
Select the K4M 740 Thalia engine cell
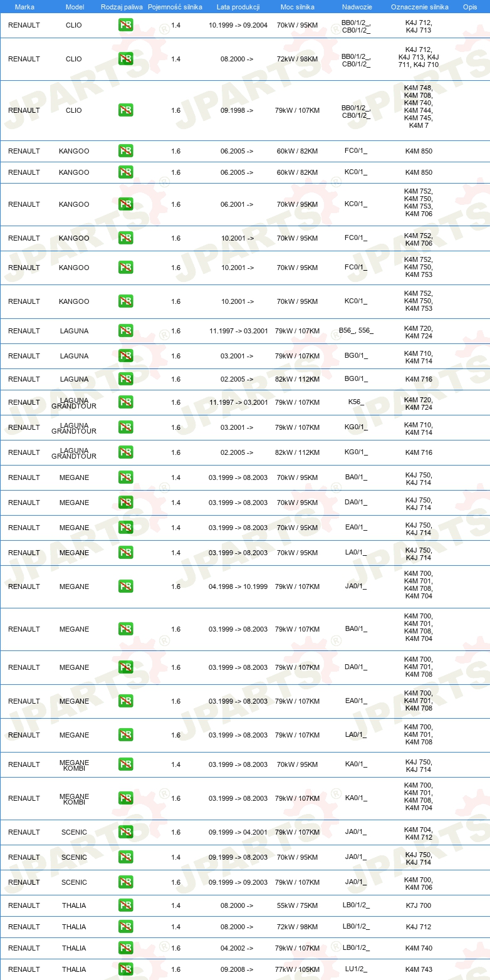tap(419, 948)
